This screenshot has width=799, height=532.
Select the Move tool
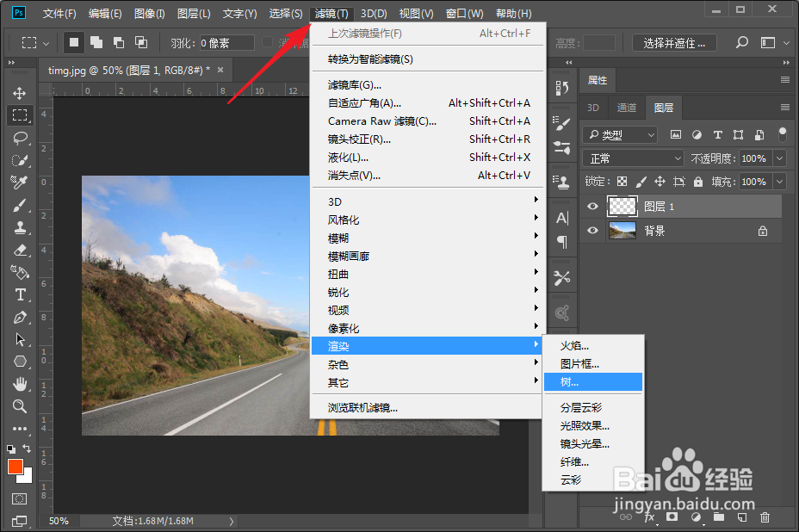(19, 93)
